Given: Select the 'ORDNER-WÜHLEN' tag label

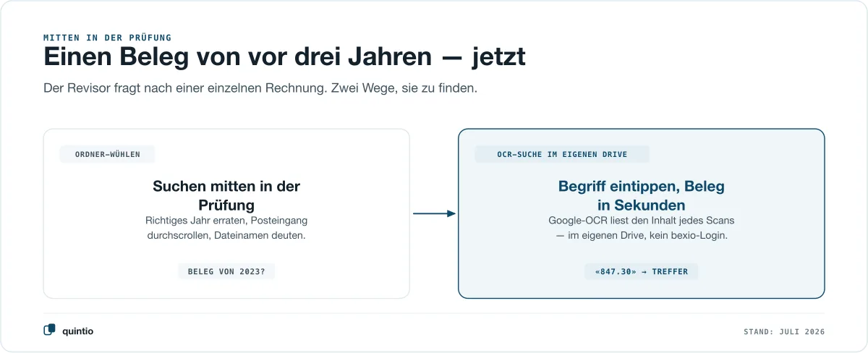Looking at the screenshot, I should click(107, 154).
